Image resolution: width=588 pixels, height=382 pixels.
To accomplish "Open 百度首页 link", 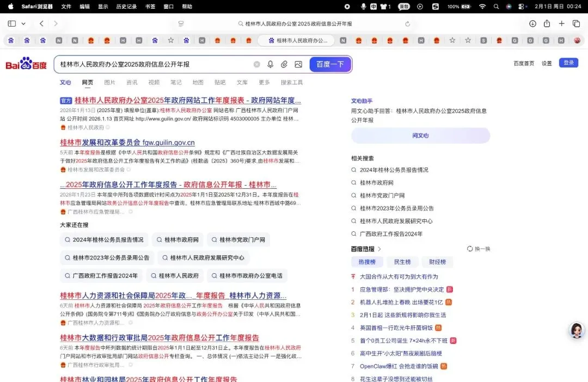I will tap(524, 63).
